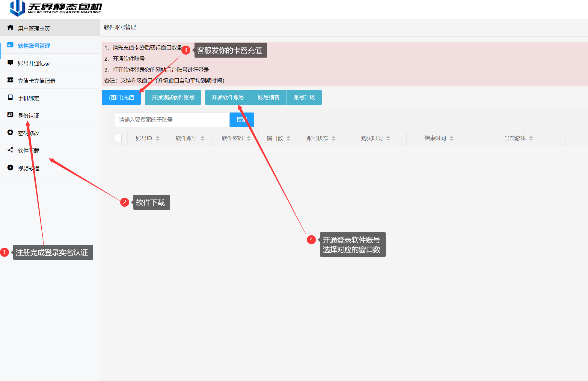The image size is (588, 381).
Task: Click the gear icon for 密码修改
Action: tap(10, 133)
